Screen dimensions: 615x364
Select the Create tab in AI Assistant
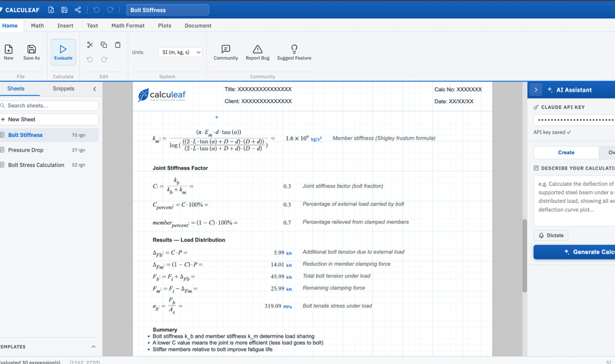click(566, 153)
